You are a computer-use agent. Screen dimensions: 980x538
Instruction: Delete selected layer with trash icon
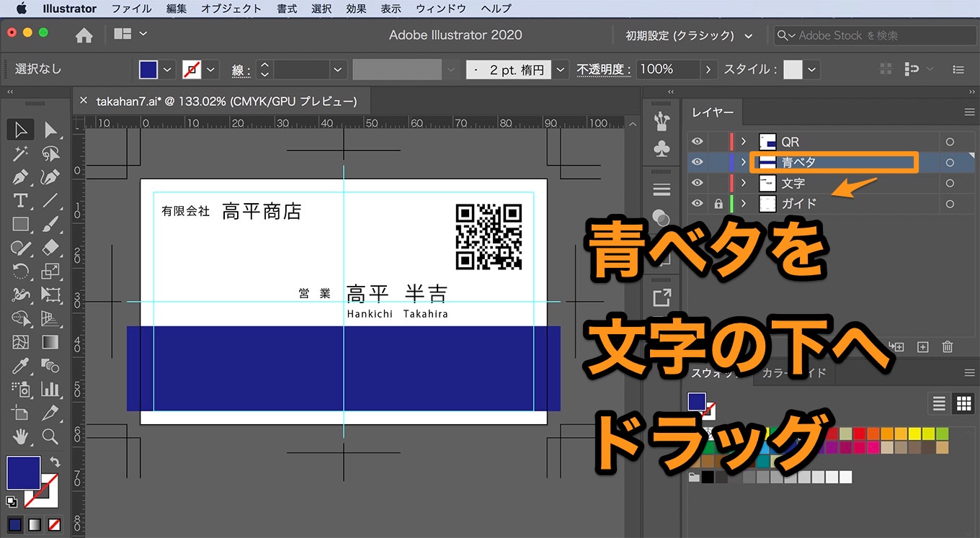[x=948, y=347]
